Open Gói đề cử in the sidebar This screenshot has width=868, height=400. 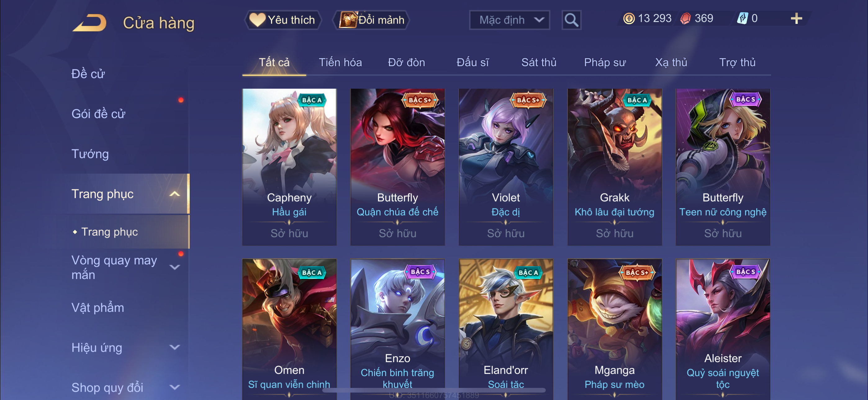[x=98, y=114]
